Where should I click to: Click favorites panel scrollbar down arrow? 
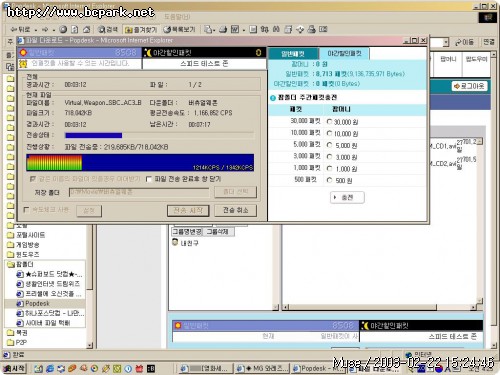tap(89, 345)
